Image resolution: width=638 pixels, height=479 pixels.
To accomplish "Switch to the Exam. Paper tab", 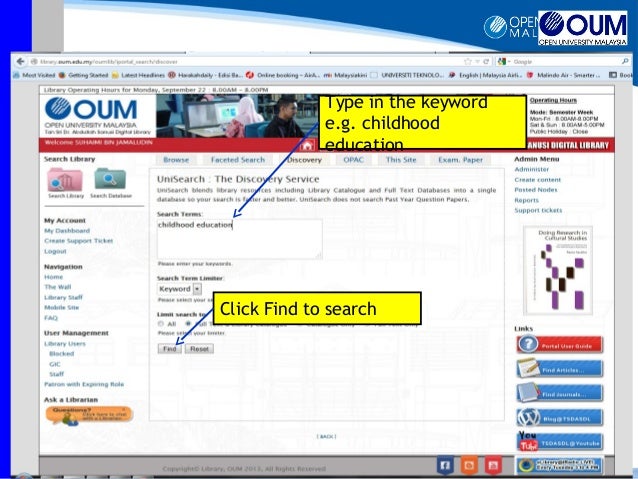I will 461,160.
